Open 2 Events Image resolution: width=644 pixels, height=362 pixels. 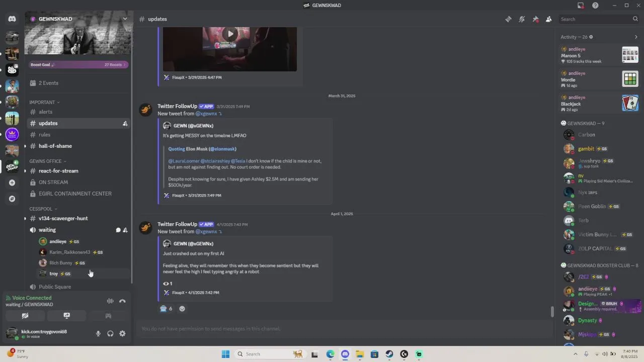coord(78,83)
